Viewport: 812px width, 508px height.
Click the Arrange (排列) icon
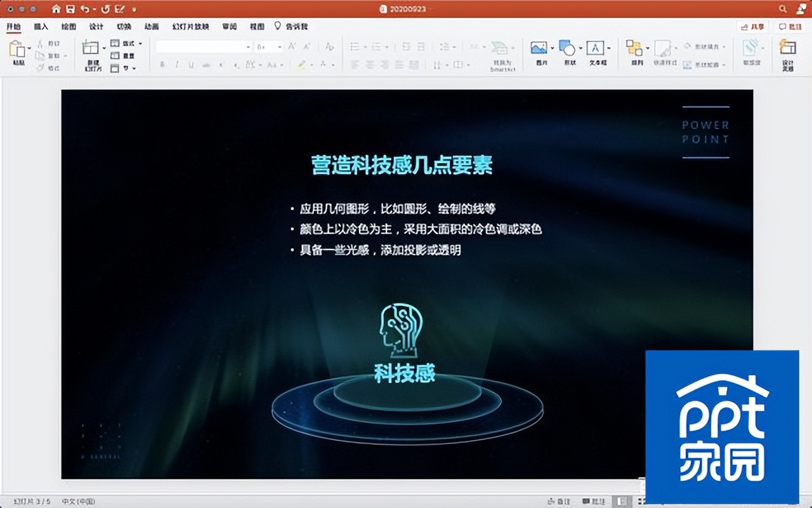(634, 48)
